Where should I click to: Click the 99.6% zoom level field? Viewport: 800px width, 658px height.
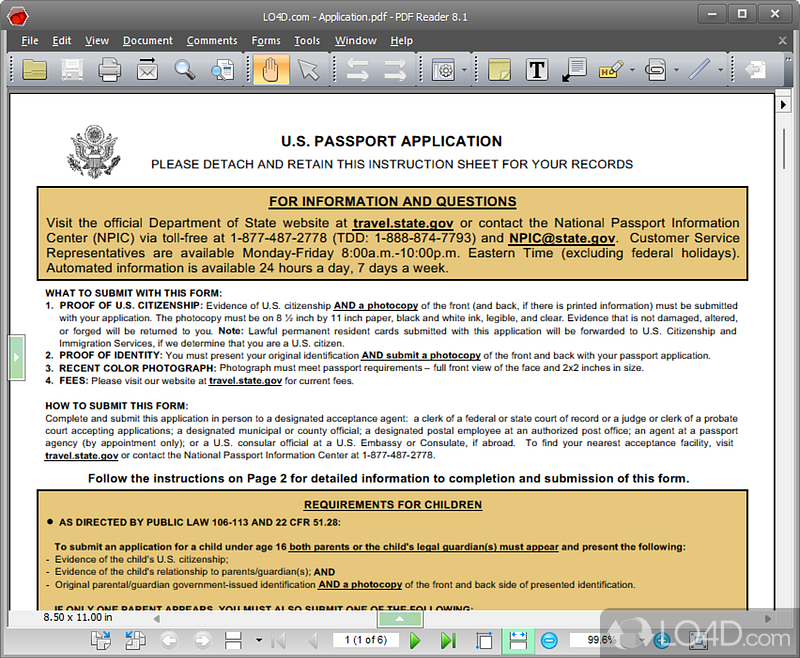[x=602, y=640]
